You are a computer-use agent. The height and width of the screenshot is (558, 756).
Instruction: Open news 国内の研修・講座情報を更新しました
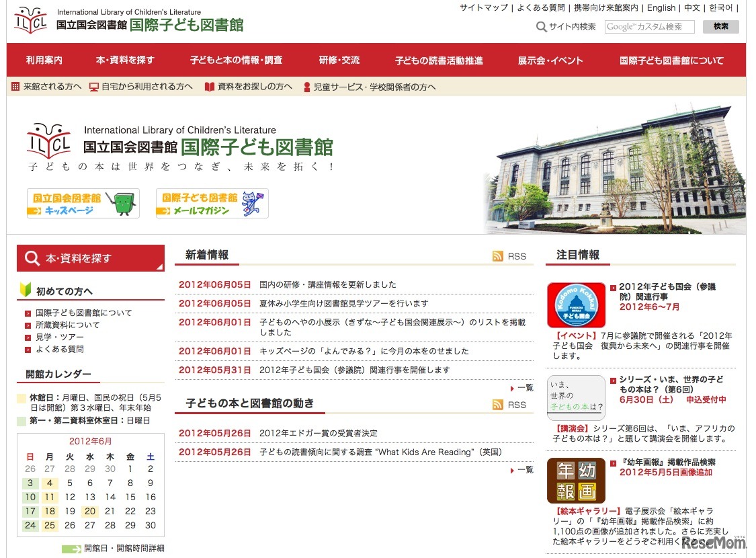[x=328, y=284]
